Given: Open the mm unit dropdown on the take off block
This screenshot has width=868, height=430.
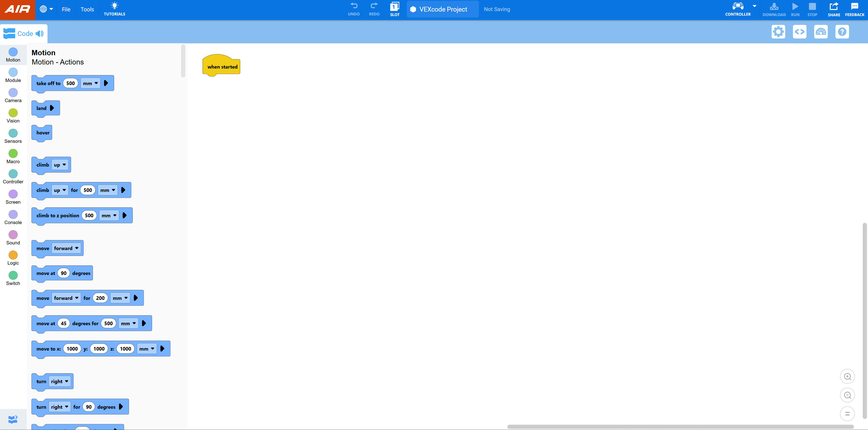Looking at the screenshot, I should pyautogui.click(x=90, y=83).
